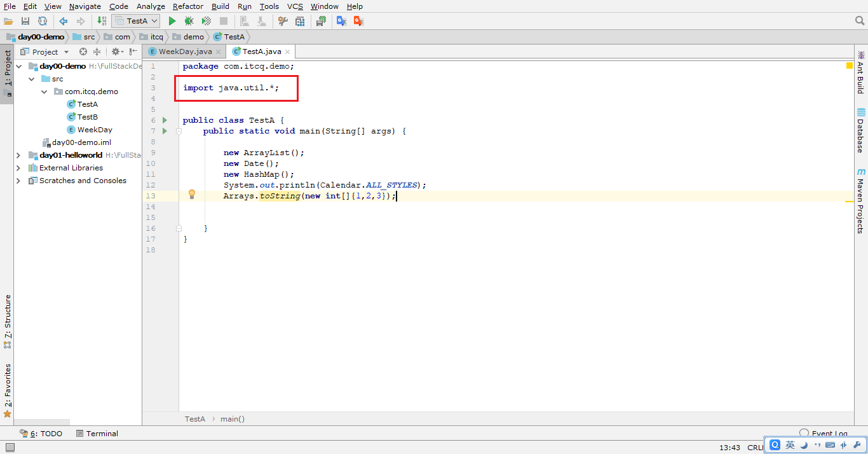Image resolution: width=868 pixels, height=454 pixels.
Task: Click Scroll from Source target icon
Action: coord(83,52)
